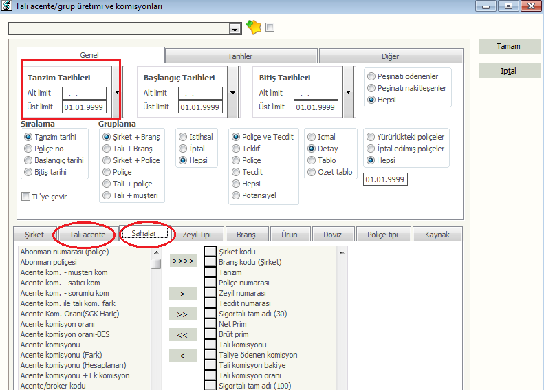Image resolution: width=544 pixels, height=392 pixels.
Task: Click the single < move left button
Action: point(182,356)
